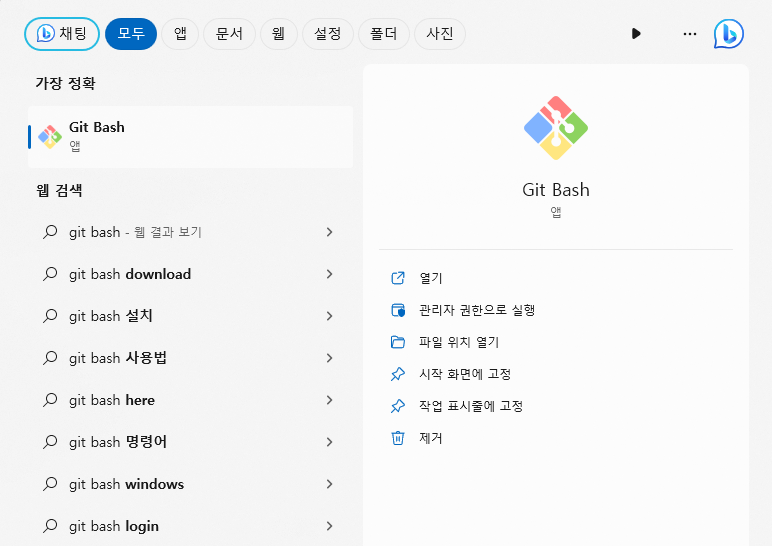Select the 모두 filter tab
772x546 pixels.
point(131,34)
